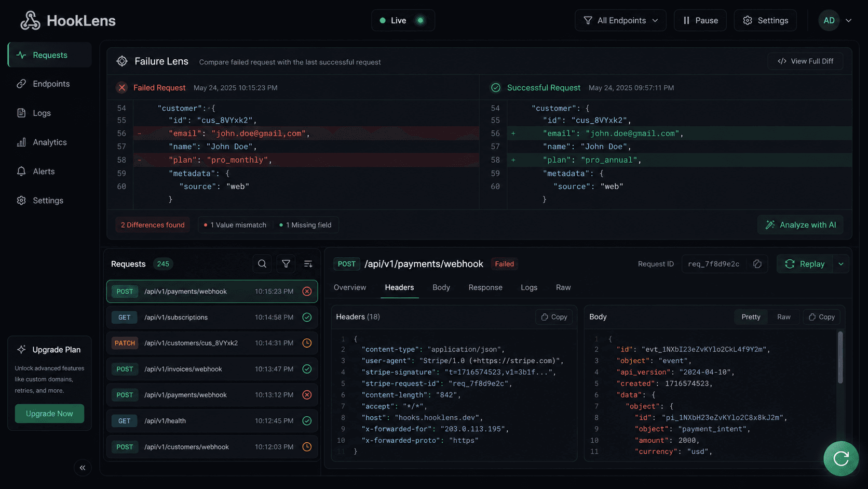The width and height of the screenshot is (868, 489).
Task: Switch to the Raw tab in request detail
Action: [x=563, y=287]
